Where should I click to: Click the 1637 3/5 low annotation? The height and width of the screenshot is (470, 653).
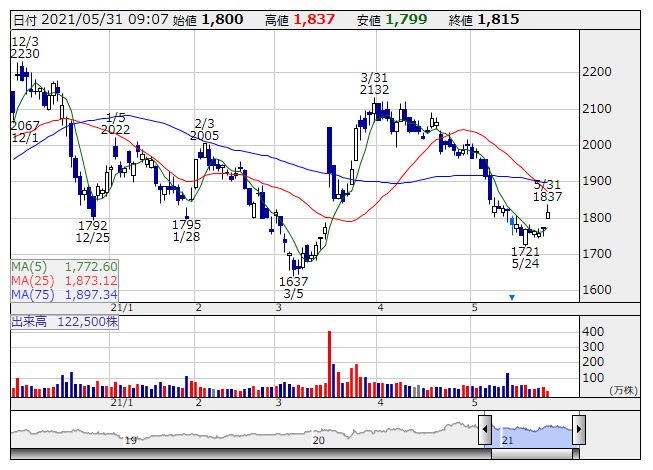pyautogui.click(x=294, y=288)
